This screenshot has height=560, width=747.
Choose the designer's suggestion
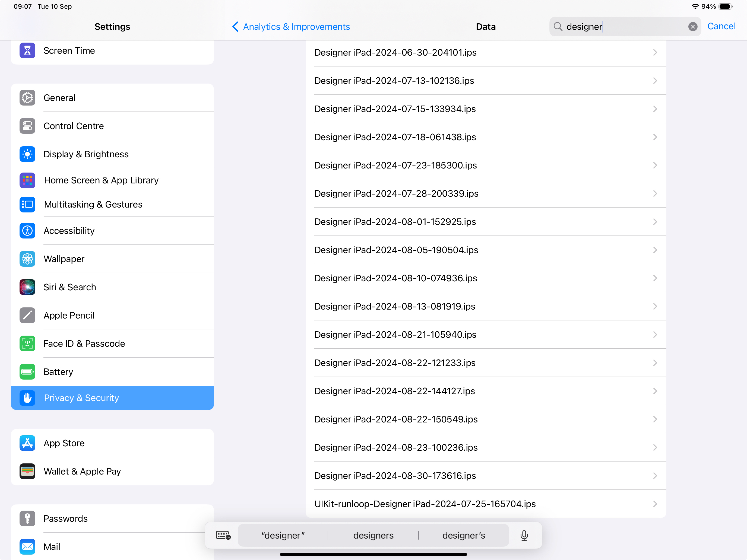click(464, 535)
